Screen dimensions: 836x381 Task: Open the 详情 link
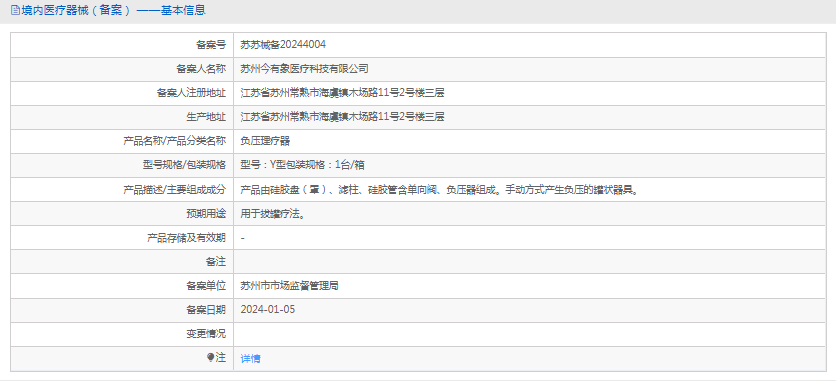click(x=251, y=359)
